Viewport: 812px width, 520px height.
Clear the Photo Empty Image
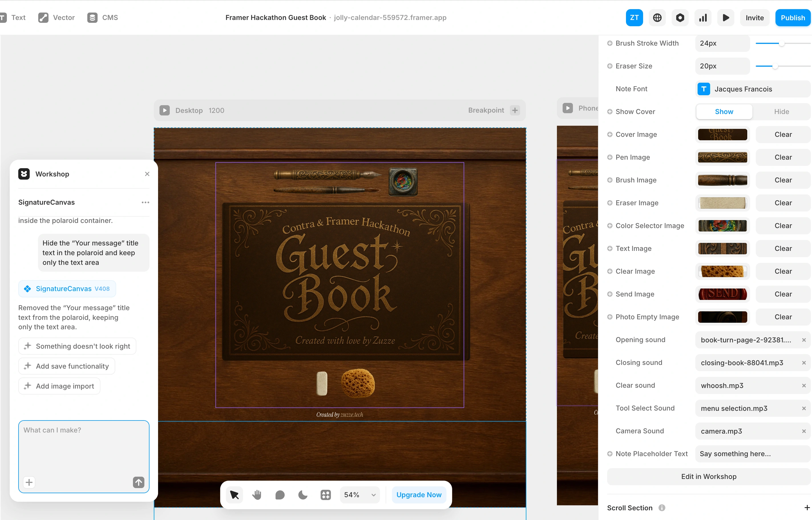click(x=783, y=317)
